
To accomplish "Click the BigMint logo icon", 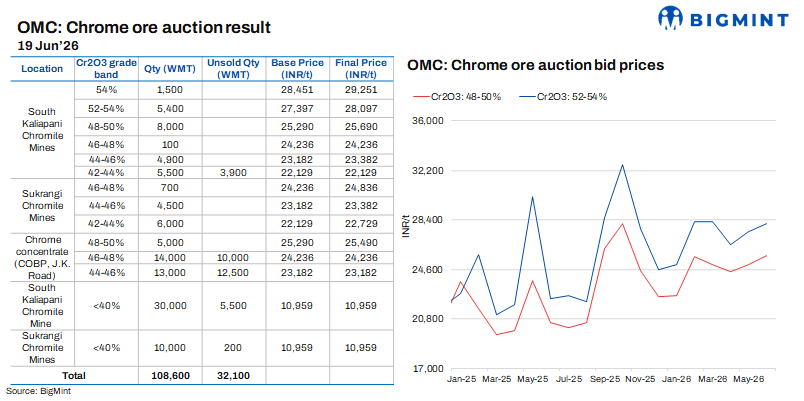I will tap(672, 18).
